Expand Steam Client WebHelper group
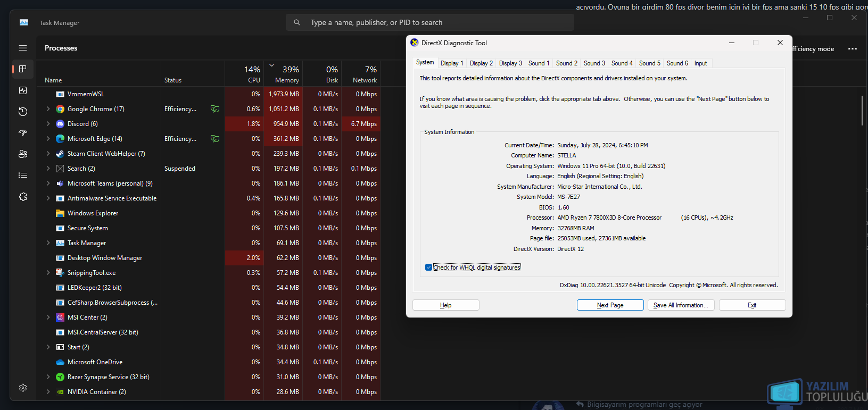The image size is (868, 410). click(x=48, y=154)
